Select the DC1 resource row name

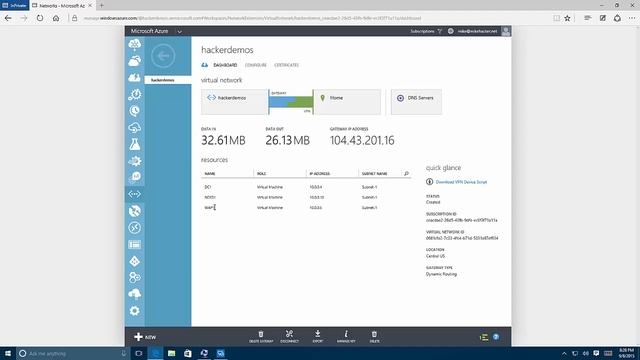click(x=208, y=187)
